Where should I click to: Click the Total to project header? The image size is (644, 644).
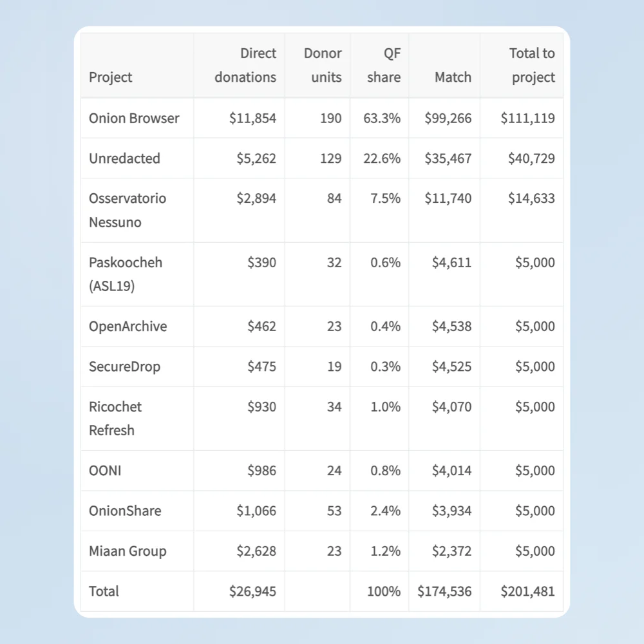(532, 65)
